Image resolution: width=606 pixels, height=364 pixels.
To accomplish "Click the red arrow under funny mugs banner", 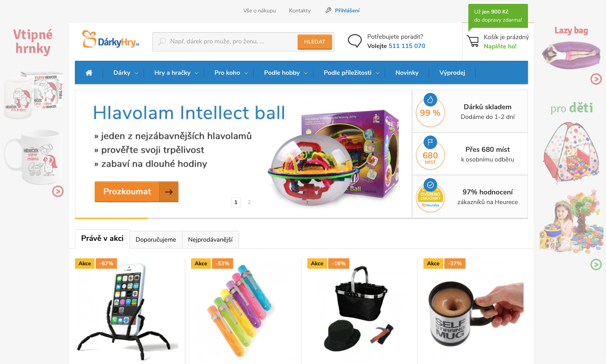I will (x=58, y=191).
